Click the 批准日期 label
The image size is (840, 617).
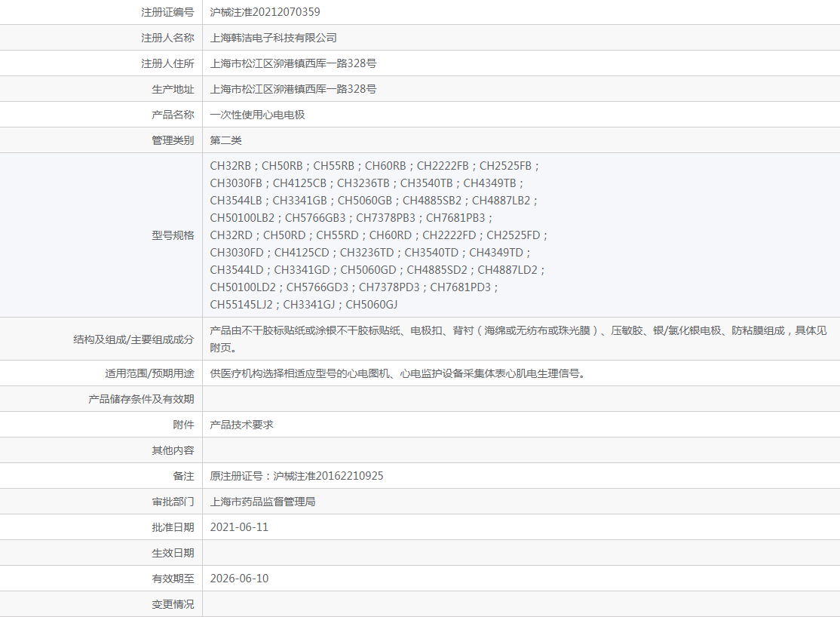(173, 527)
